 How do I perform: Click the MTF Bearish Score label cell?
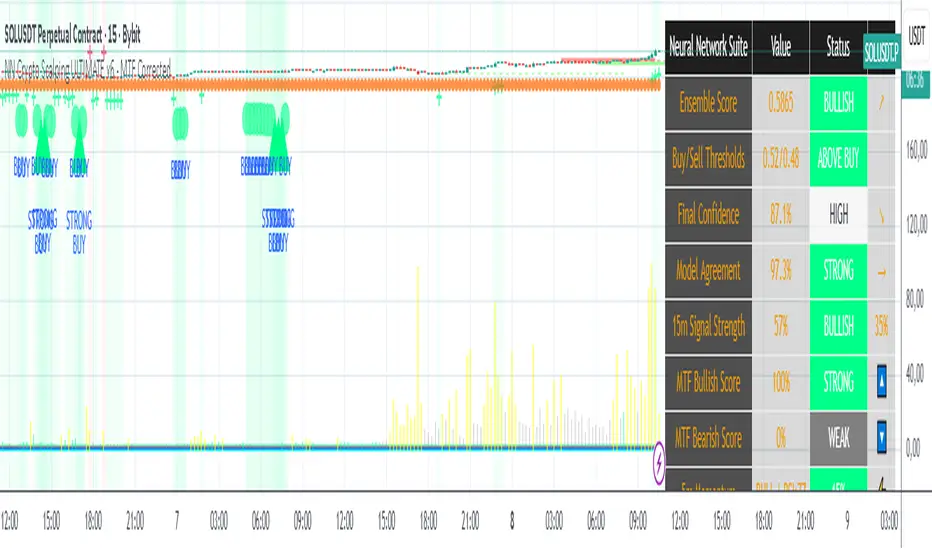[x=709, y=439]
